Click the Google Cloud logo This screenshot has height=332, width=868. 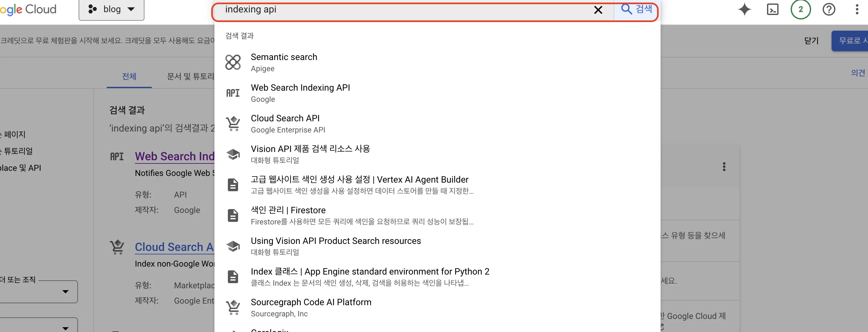coord(28,10)
